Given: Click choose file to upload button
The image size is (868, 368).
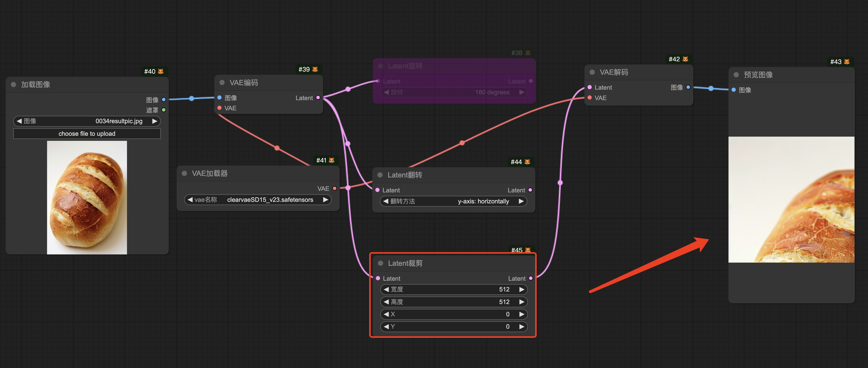Looking at the screenshot, I should [87, 134].
